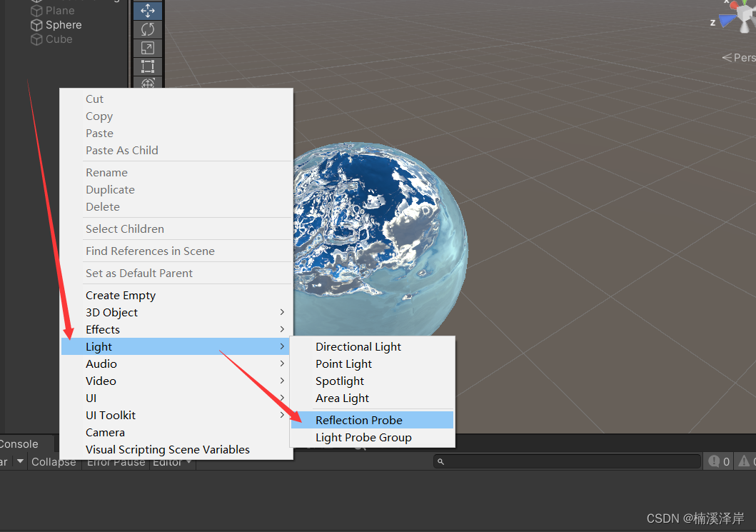Select Duplicate in the context menu
This screenshot has height=532, width=756.
[x=110, y=189]
